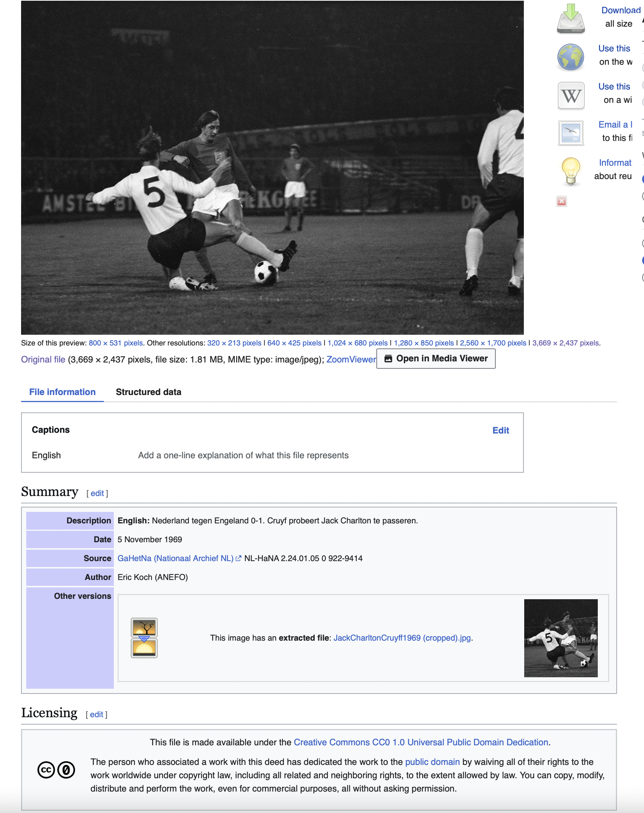
Task: Click the email envelope icon
Action: (570, 133)
